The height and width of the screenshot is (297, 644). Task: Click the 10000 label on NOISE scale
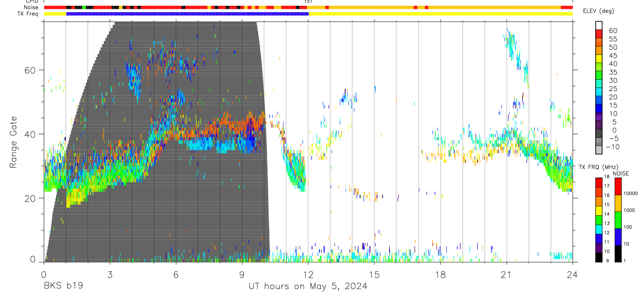click(x=630, y=193)
